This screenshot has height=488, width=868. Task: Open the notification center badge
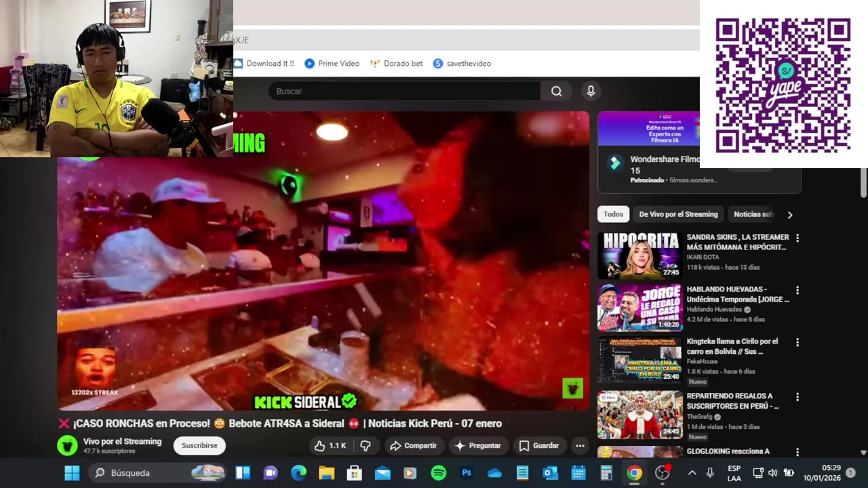click(x=850, y=472)
